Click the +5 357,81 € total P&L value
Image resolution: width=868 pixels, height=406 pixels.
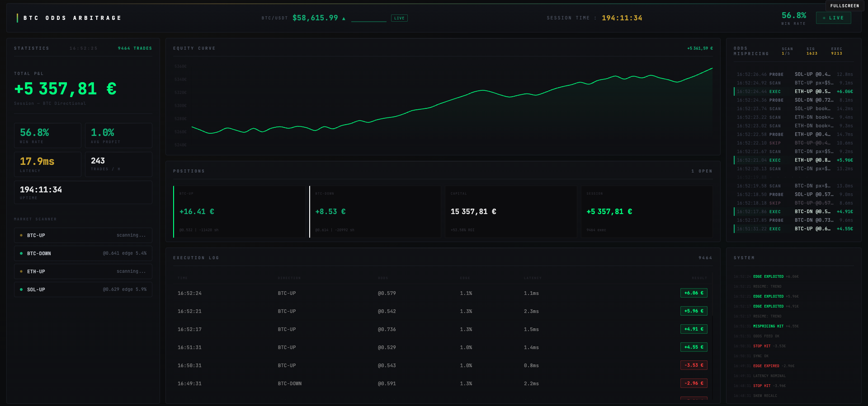66,89
